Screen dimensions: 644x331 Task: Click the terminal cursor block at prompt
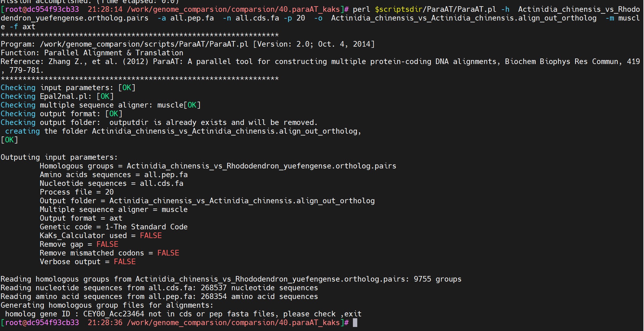(355, 323)
